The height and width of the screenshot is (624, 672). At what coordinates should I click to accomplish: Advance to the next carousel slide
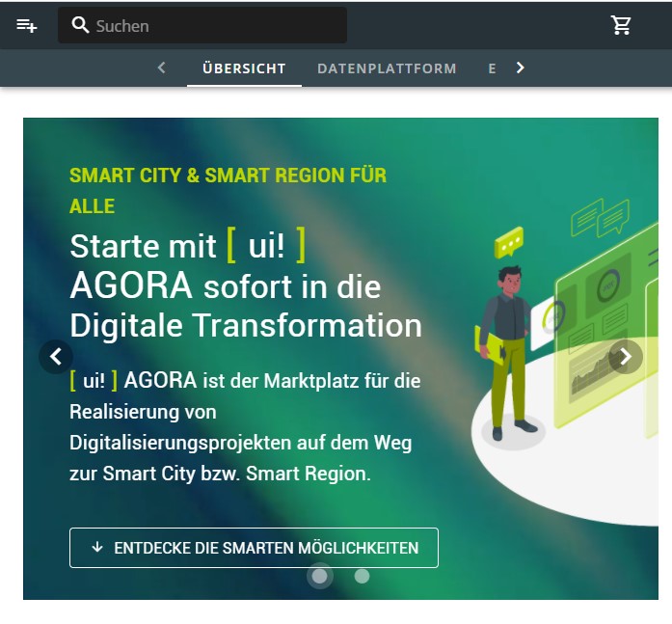(x=626, y=357)
